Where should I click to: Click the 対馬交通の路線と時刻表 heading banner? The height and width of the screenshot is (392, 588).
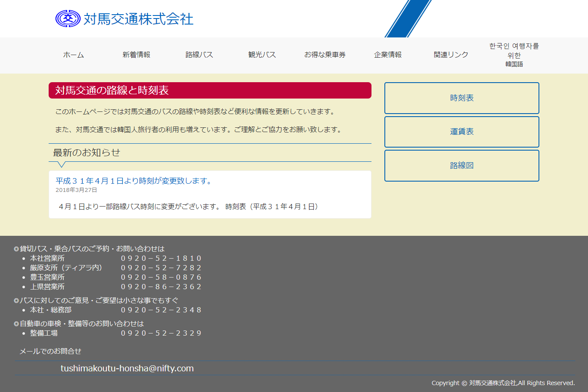(x=210, y=90)
